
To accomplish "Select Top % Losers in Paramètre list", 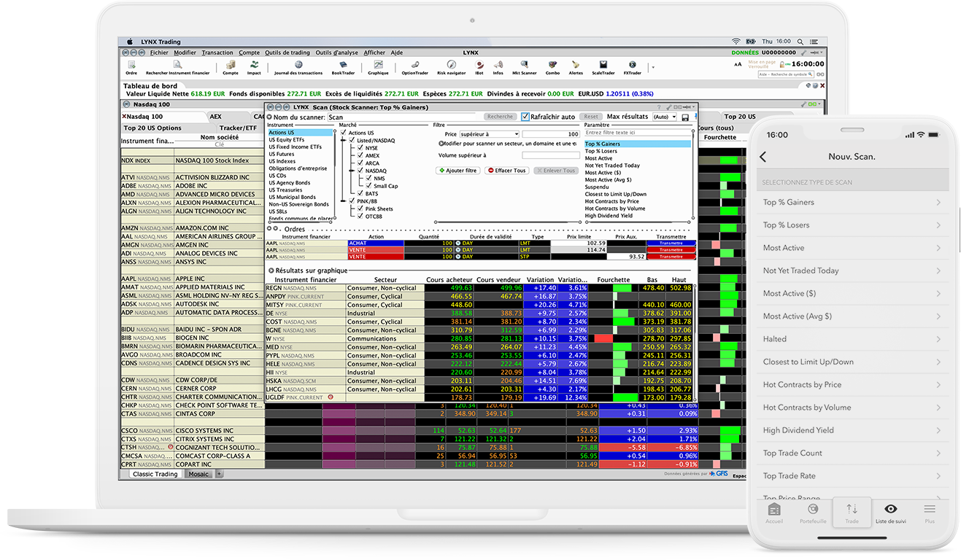I will [601, 151].
